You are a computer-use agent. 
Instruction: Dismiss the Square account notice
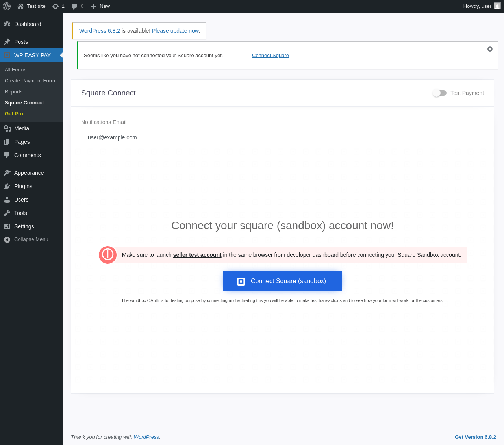coord(490,49)
